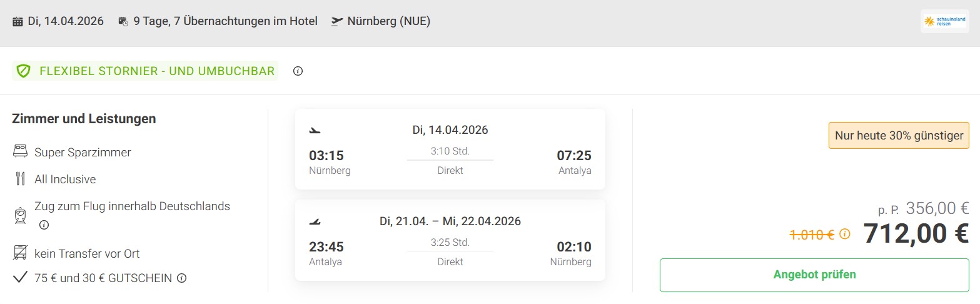
Task: Click the departure airport plane icon
Action: click(x=337, y=21)
